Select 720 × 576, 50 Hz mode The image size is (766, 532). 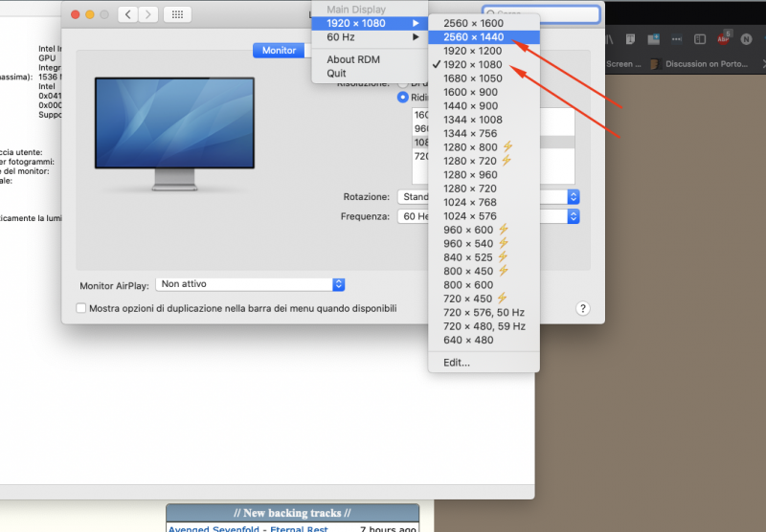484,312
